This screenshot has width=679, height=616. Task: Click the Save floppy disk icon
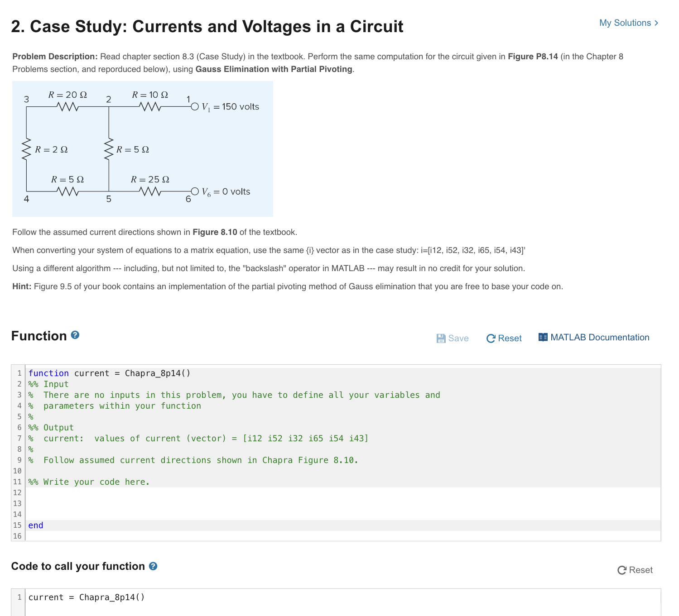tap(441, 338)
